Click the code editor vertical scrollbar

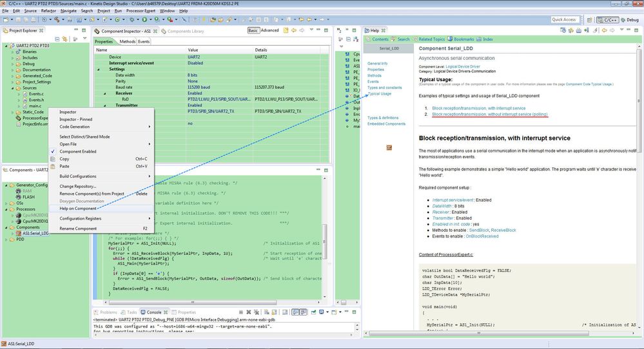click(x=325, y=242)
